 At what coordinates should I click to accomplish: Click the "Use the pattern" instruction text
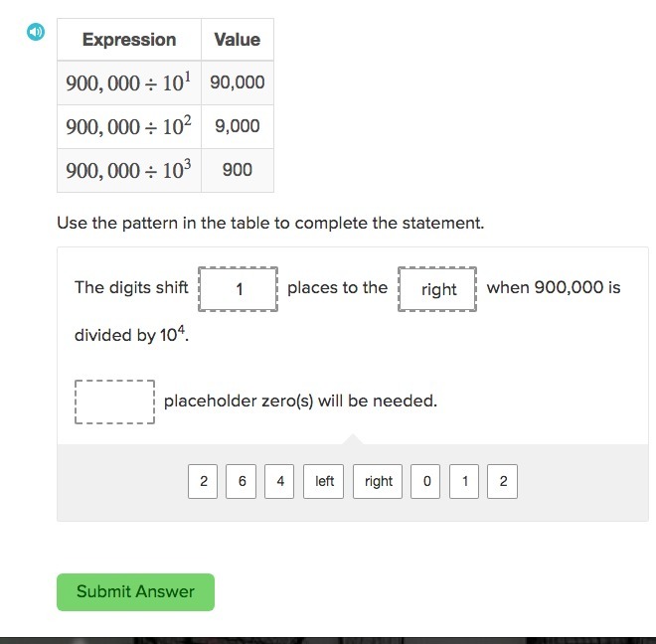[270, 223]
